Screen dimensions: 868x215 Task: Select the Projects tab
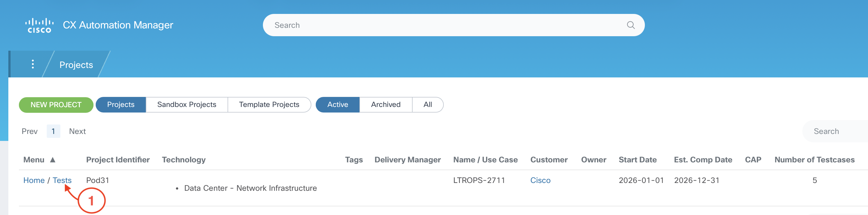121,105
